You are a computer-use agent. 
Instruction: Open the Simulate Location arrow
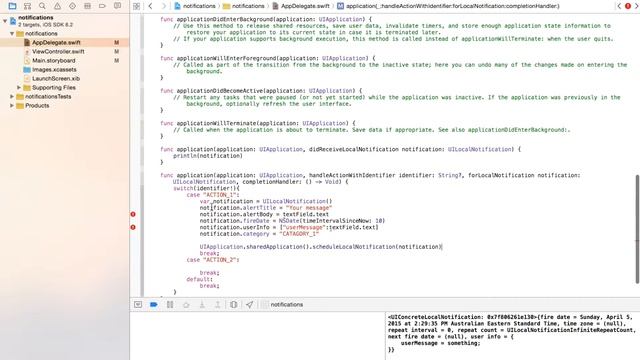[249, 304]
